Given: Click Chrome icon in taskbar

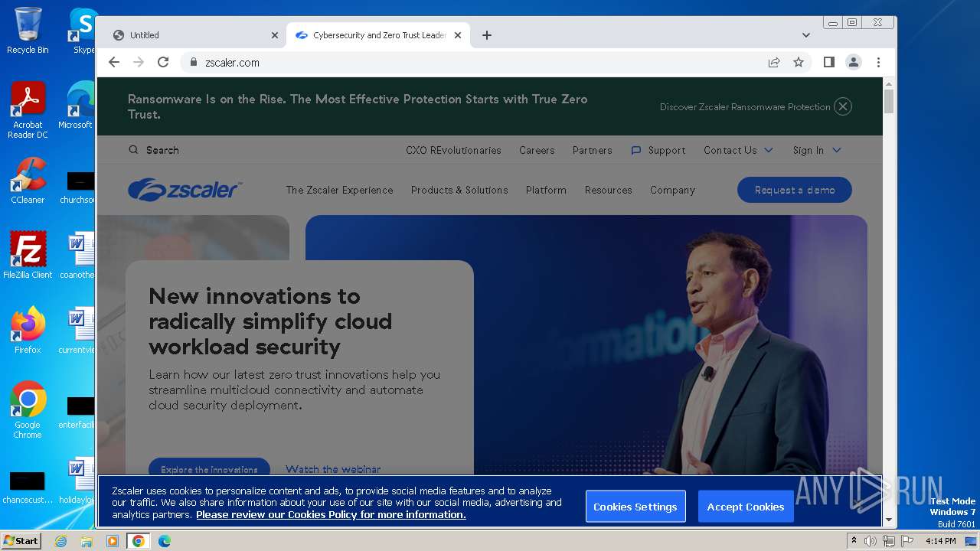Looking at the screenshot, I should (139, 541).
